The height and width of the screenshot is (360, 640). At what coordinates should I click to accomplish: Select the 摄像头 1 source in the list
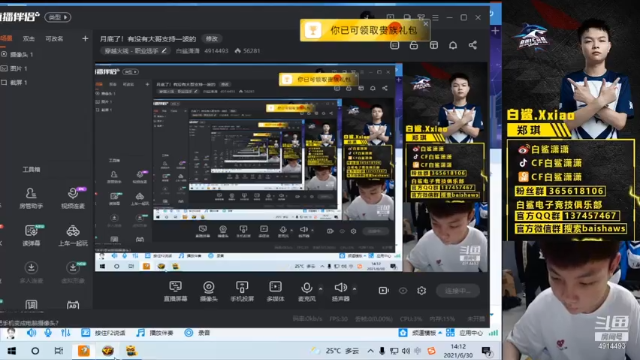point(17,54)
